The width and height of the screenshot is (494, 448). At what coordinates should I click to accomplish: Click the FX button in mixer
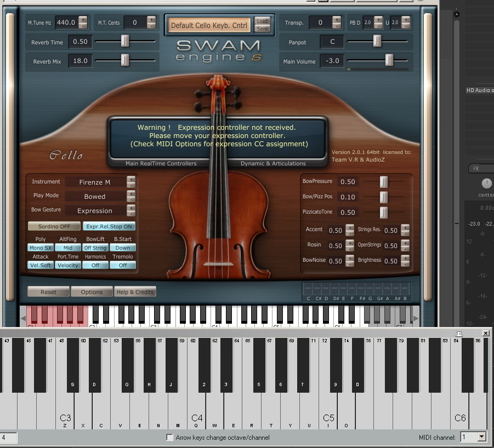pyautogui.click(x=481, y=168)
